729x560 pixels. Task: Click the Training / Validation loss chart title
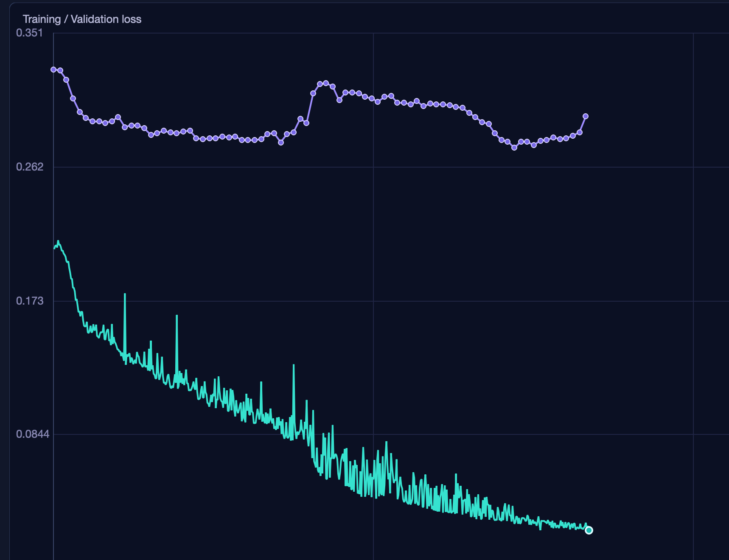pos(82,19)
